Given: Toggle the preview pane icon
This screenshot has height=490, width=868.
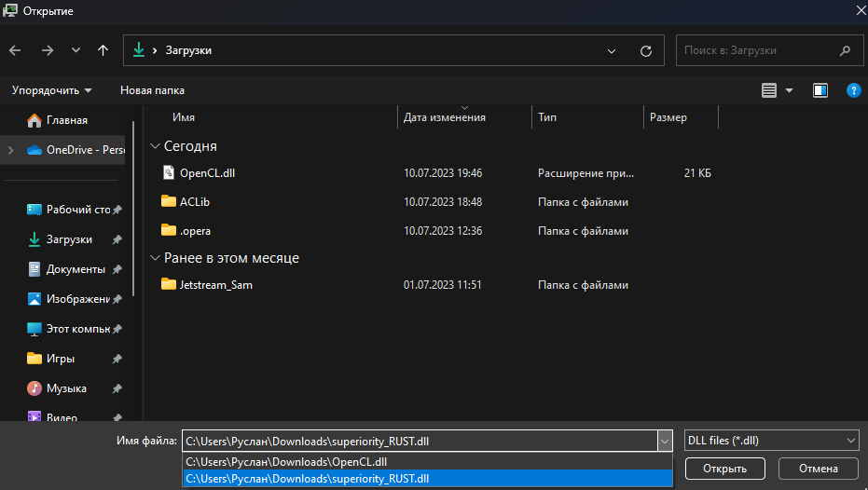Looking at the screenshot, I should 820,90.
